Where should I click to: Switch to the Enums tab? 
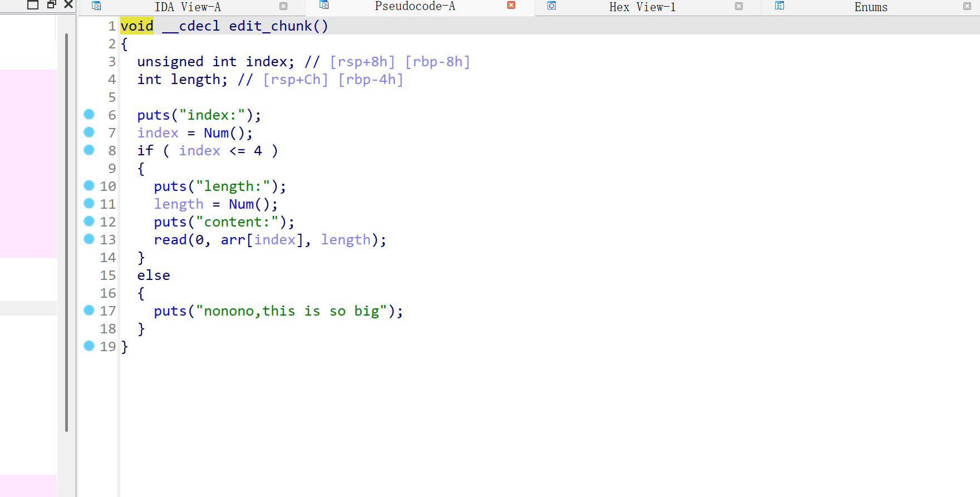(x=871, y=7)
